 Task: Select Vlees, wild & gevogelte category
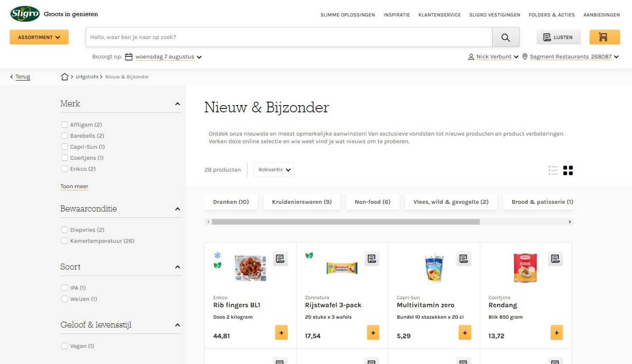(451, 202)
